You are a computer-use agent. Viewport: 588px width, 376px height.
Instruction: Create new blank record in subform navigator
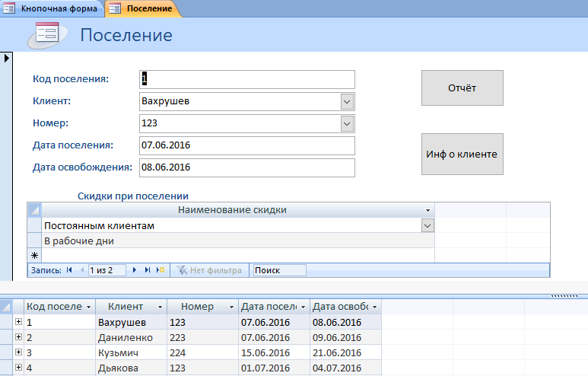point(161,270)
